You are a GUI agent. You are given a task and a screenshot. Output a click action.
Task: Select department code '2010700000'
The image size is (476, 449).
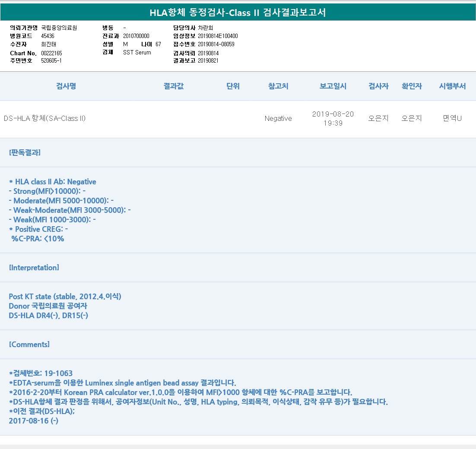(x=136, y=36)
